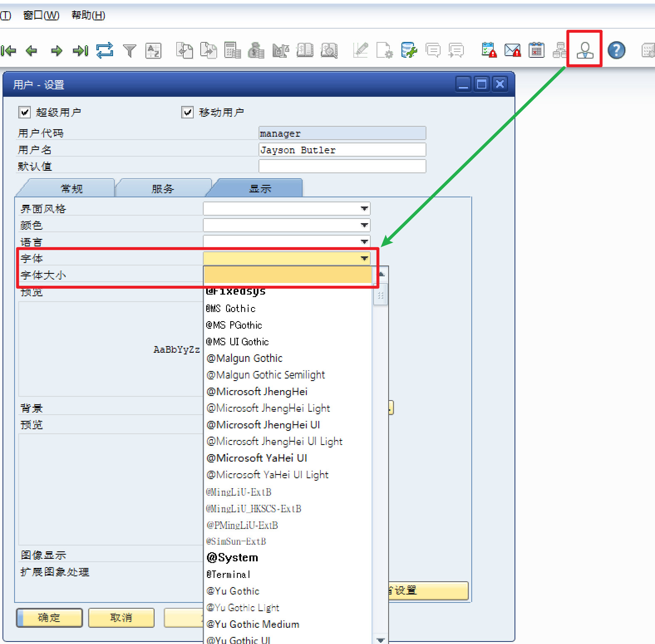655x644 pixels.
Task: Click the font list scrollbar thumb
Action: [380, 295]
